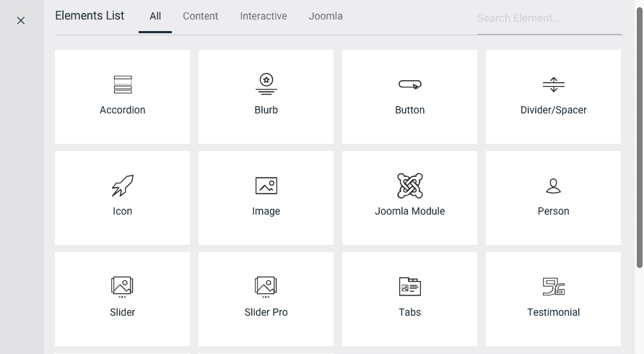Screen dimensions: 644x354
Task: Insert the Slider element icon
Action: coord(123,287)
